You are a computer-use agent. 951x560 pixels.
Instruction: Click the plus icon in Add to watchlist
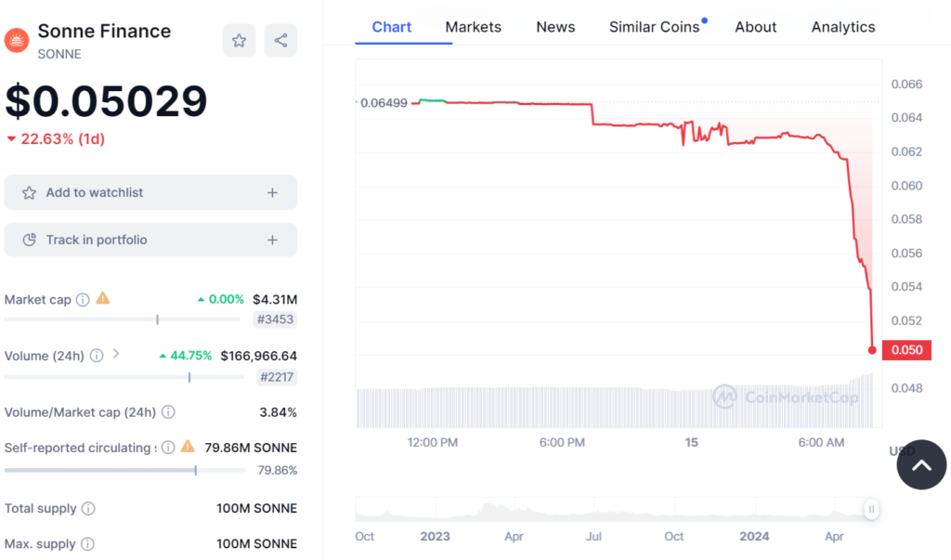(x=272, y=192)
